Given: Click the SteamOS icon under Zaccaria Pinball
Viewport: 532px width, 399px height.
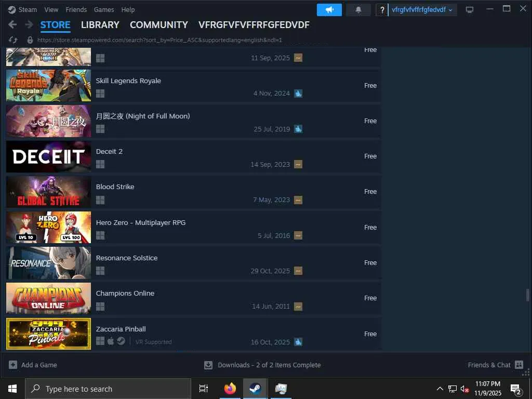Looking at the screenshot, I should [x=121, y=341].
